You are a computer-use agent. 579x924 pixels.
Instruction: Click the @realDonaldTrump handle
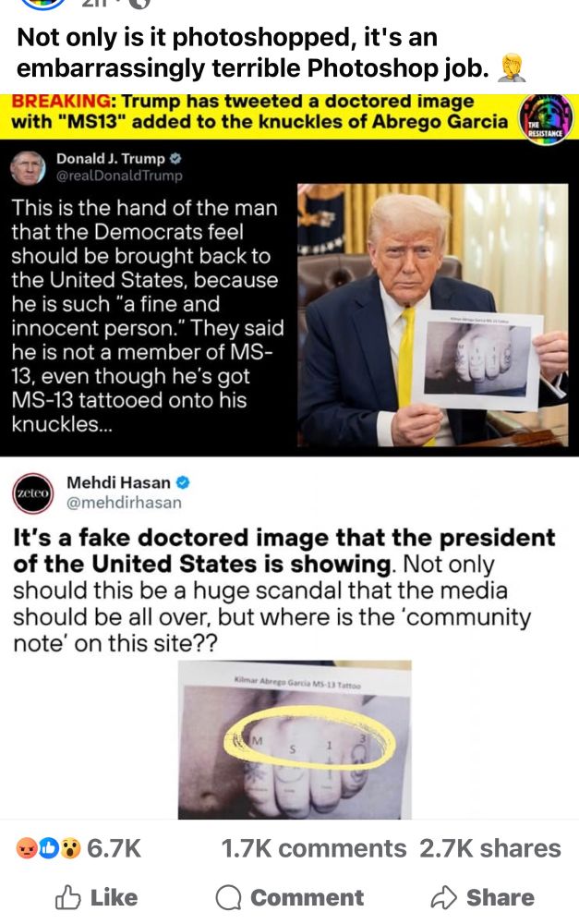coord(119,176)
